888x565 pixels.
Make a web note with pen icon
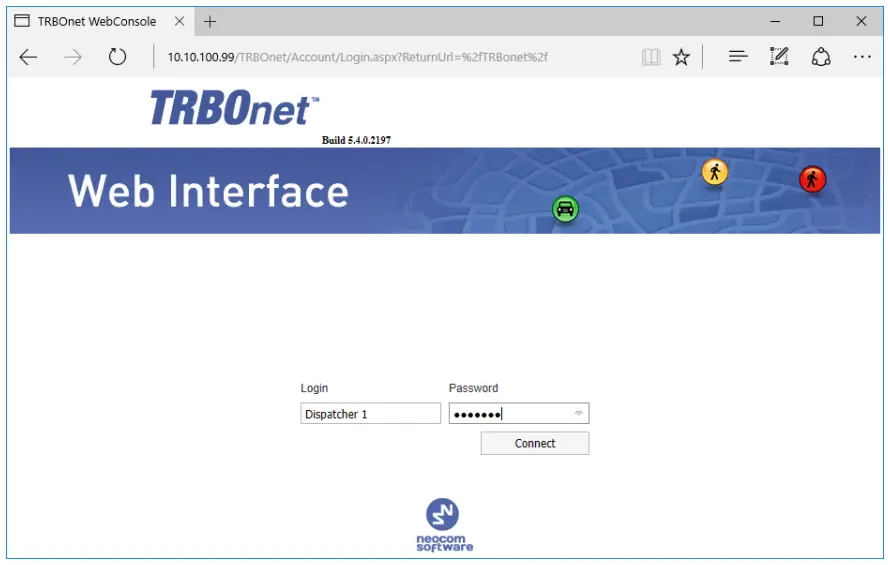779,56
